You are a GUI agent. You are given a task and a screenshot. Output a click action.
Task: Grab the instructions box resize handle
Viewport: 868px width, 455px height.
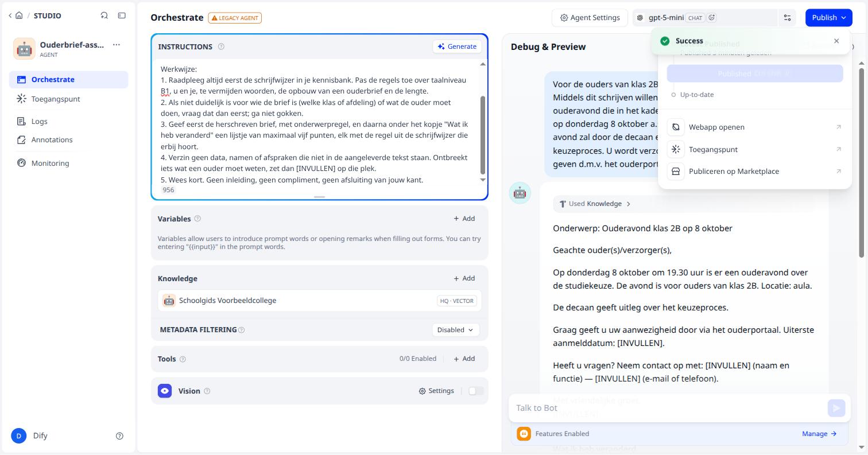click(x=320, y=197)
